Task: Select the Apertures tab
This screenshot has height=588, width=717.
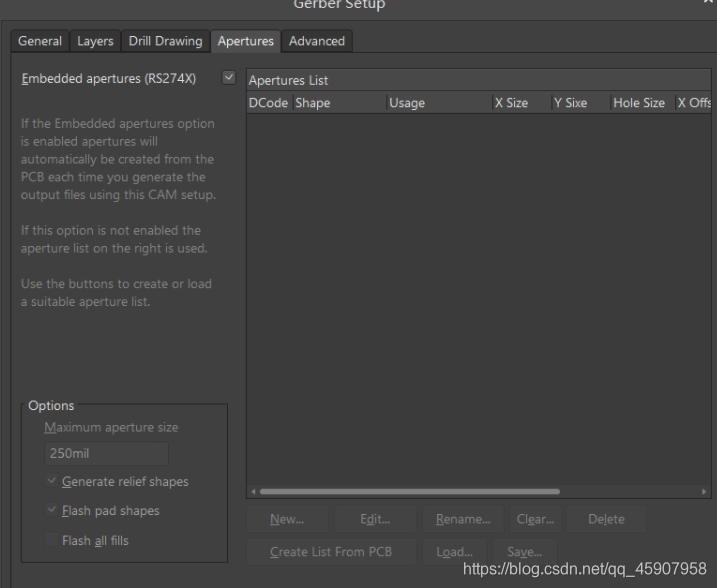Action: [x=246, y=41]
